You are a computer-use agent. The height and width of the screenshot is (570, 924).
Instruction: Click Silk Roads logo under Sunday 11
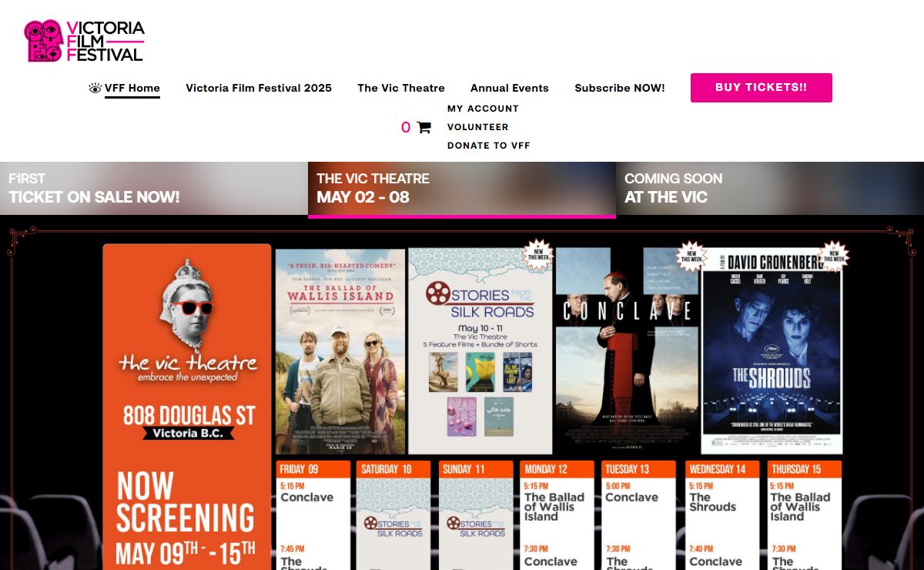click(x=476, y=525)
